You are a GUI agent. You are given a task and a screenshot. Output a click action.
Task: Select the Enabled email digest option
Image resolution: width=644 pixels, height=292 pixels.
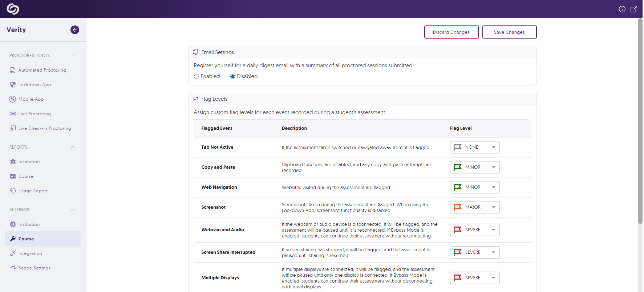pos(197,77)
